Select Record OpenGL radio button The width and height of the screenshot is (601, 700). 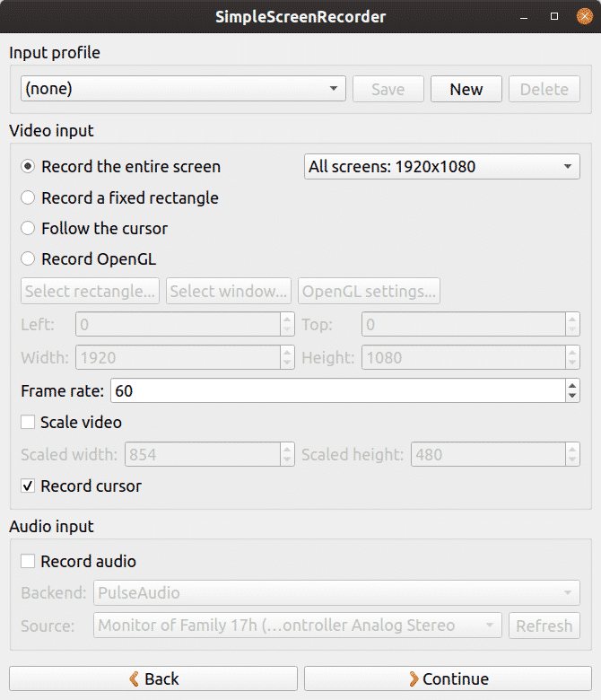[29, 259]
